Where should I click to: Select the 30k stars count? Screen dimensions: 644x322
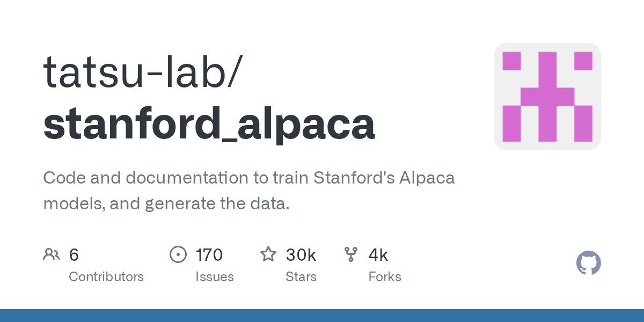point(301,254)
